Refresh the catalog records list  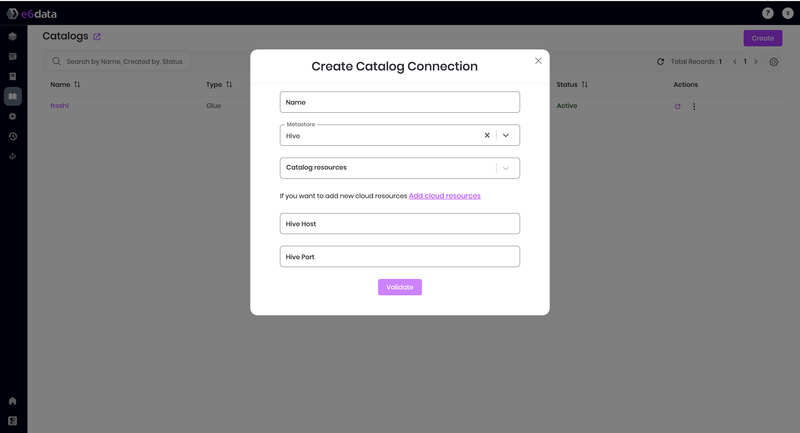pyautogui.click(x=660, y=62)
